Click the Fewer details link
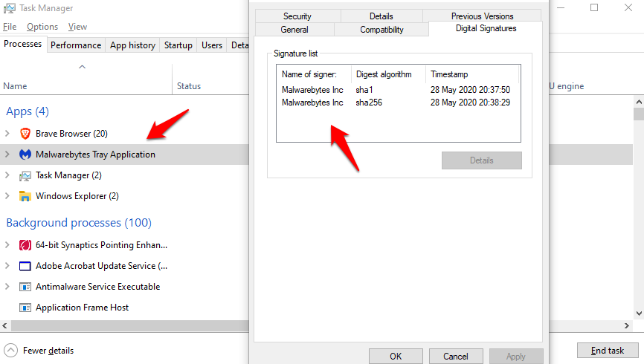This screenshot has width=644, height=364. pyautogui.click(x=48, y=351)
